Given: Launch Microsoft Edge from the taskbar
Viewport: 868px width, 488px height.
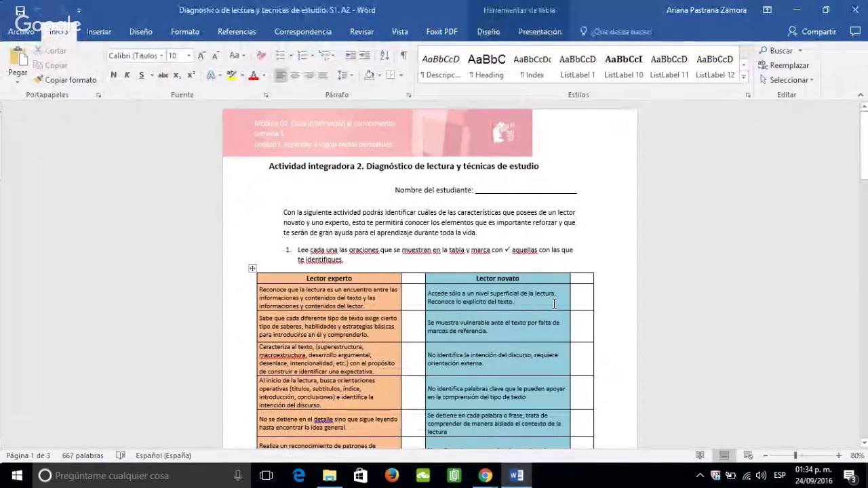Looking at the screenshot, I should pyautogui.click(x=298, y=476).
